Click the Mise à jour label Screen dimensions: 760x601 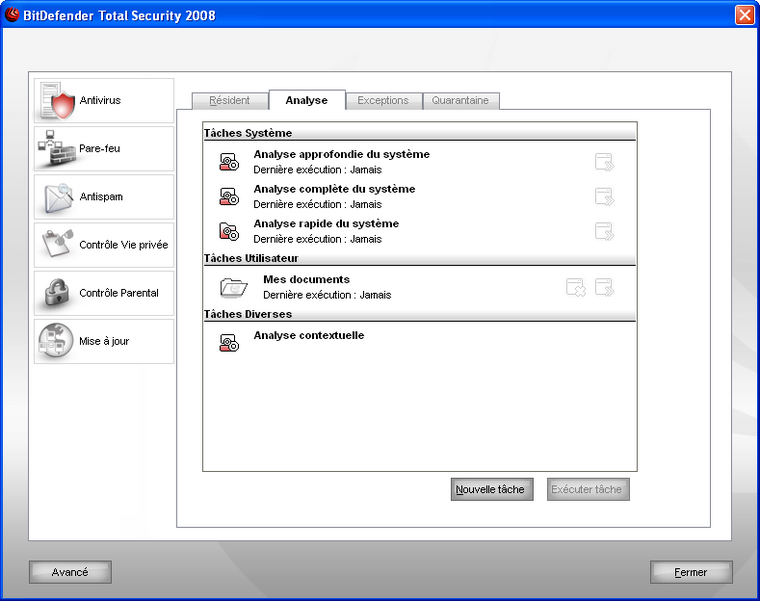104,341
